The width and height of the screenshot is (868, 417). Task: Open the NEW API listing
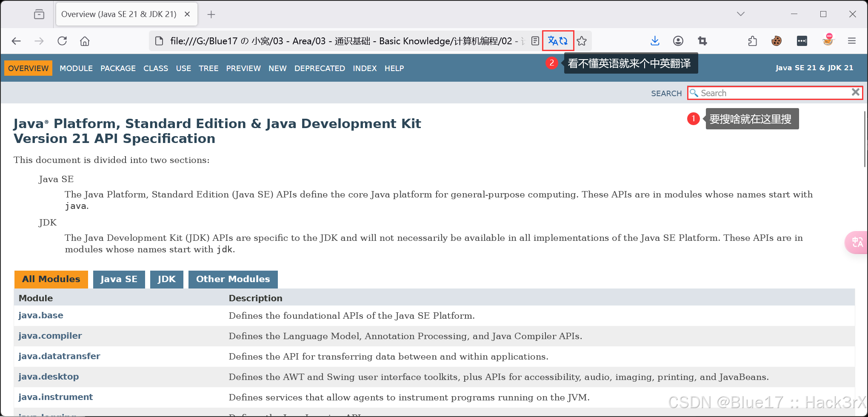tap(277, 68)
